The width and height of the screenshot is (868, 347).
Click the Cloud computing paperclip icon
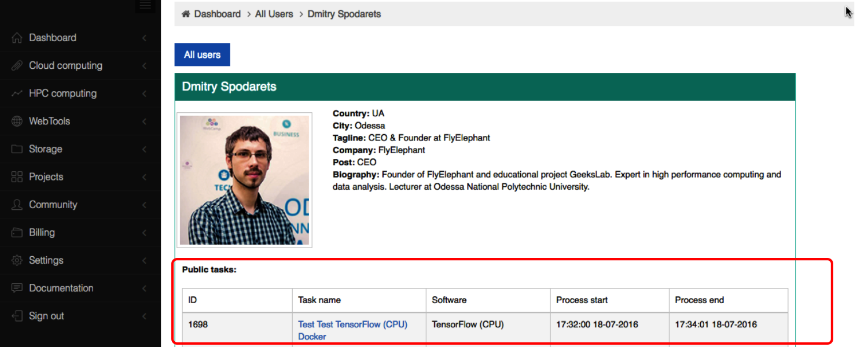(17, 66)
